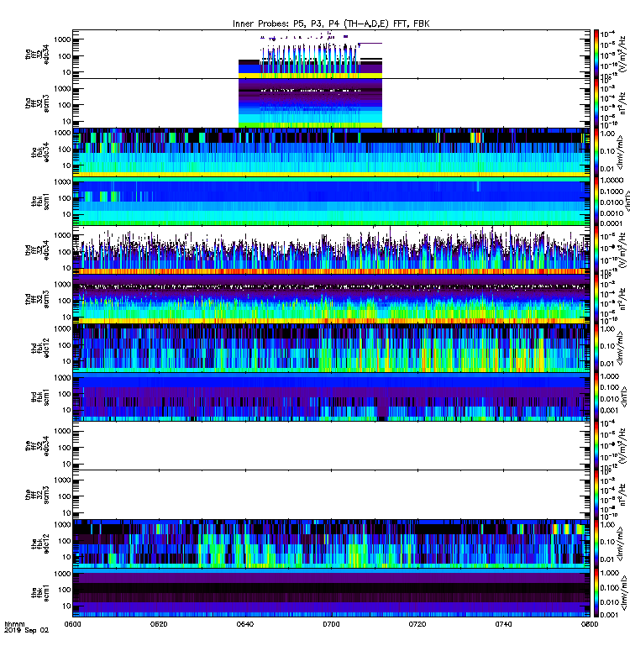Click inside the thd fbk scm1 spectrogram panel
The height and width of the screenshot is (672, 630).
pyautogui.click(x=331, y=397)
